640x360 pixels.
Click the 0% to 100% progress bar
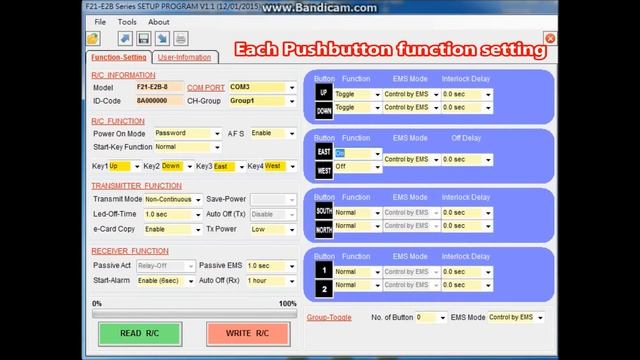click(194, 314)
